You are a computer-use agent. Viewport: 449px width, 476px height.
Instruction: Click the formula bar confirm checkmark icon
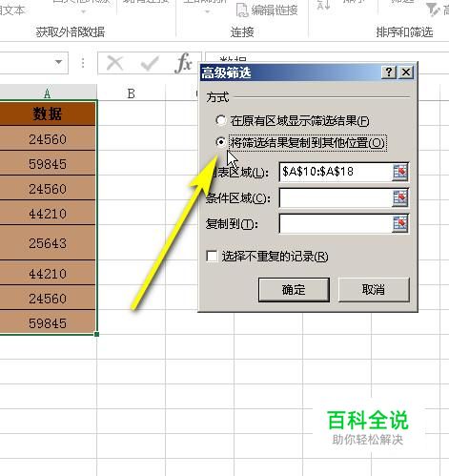[149, 63]
